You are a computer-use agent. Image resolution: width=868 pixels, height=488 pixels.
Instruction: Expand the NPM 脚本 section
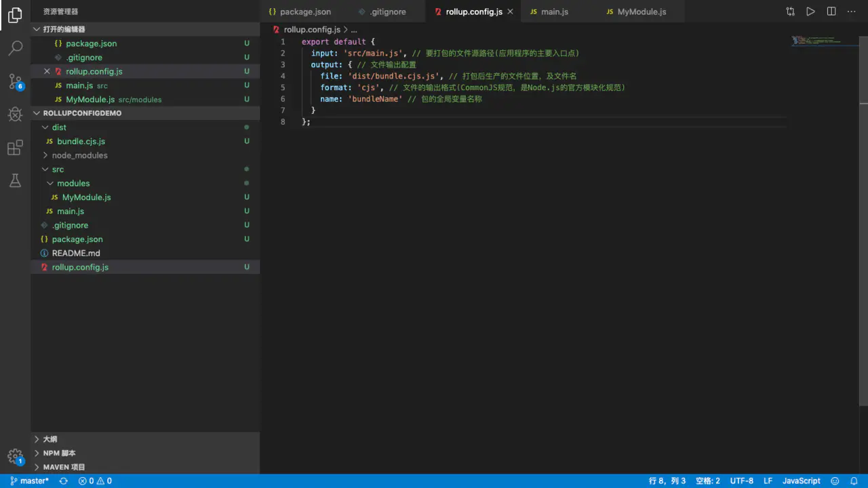pos(59,453)
